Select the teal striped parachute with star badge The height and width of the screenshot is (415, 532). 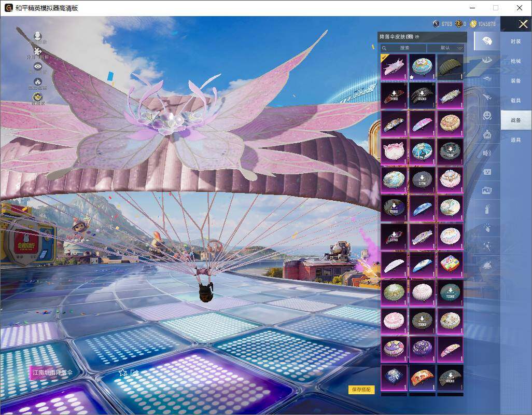pyautogui.click(x=422, y=67)
